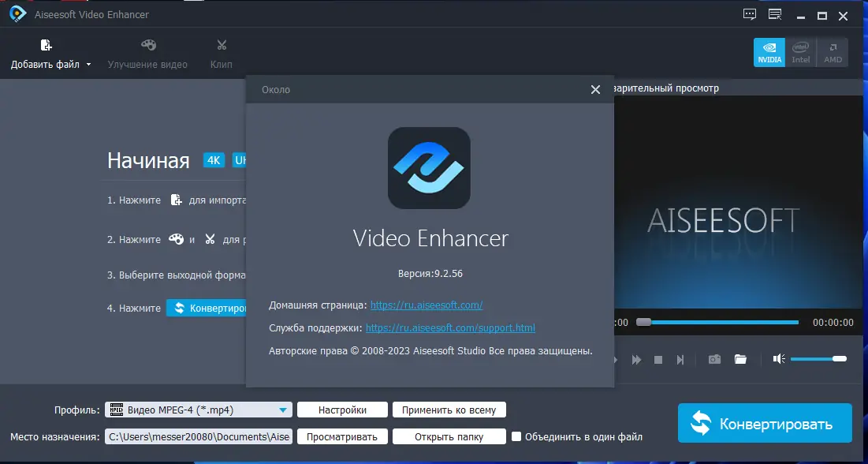Click the feedback chat icon in title bar
The image size is (868, 464).
(750, 15)
